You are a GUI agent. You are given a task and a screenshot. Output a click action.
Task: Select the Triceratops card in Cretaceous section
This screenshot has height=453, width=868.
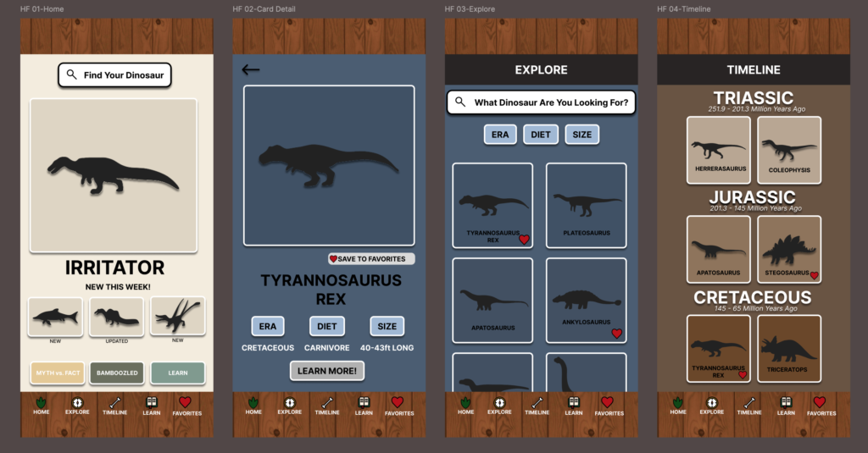coord(789,348)
